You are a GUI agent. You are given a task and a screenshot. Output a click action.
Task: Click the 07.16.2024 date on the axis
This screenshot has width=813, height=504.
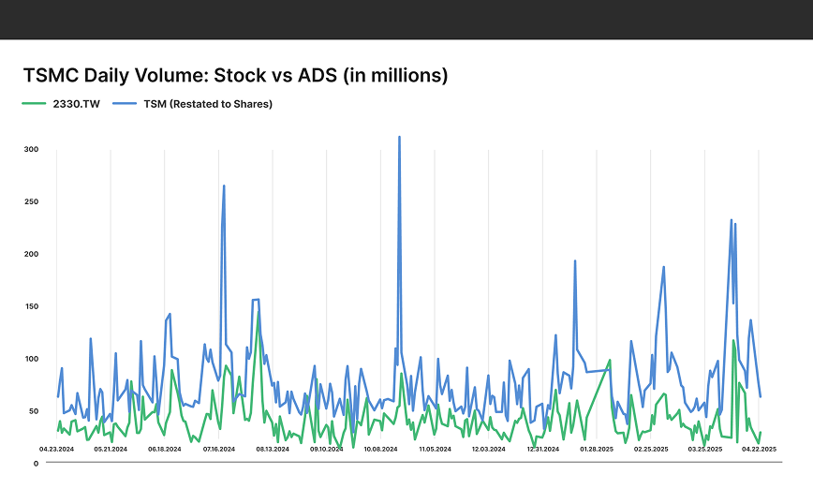(219, 449)
